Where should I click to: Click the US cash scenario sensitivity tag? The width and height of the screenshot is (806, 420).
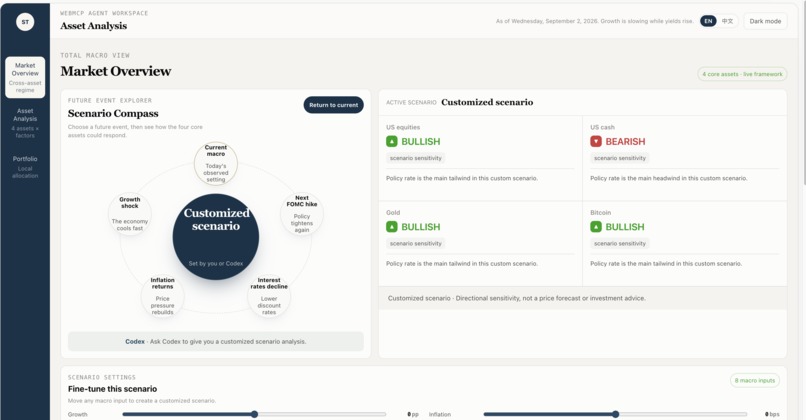pyautogui.click(x=620, y=158)
